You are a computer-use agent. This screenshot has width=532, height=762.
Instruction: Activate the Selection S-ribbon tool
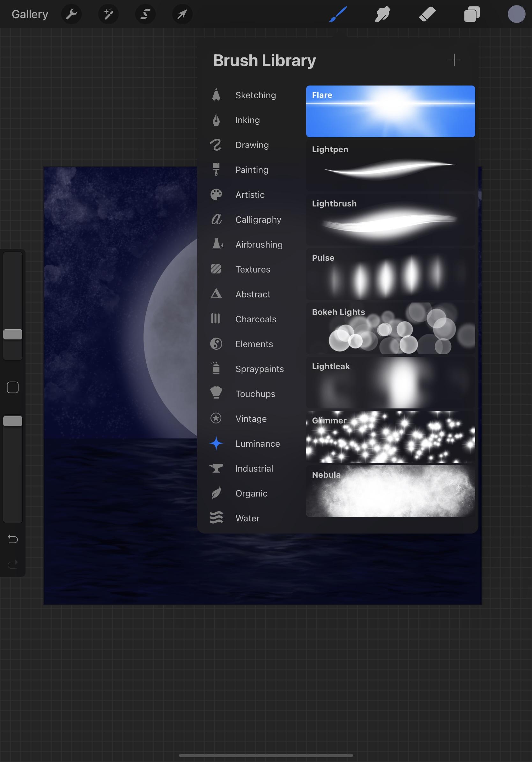pyautogui.click(x=145, y=14)
